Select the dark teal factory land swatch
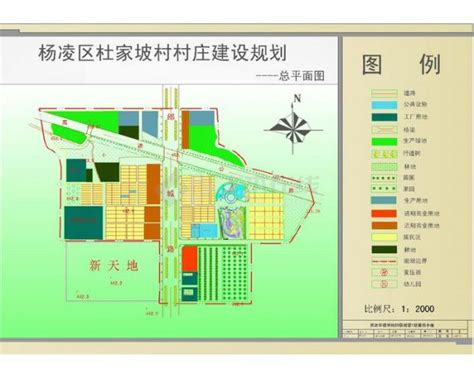 coord(384,117)
